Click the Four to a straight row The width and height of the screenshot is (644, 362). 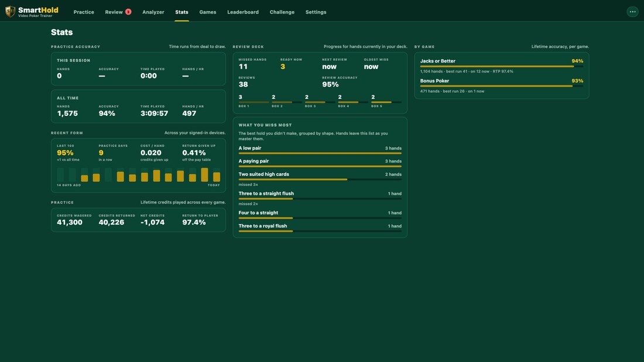click(320, 215)
